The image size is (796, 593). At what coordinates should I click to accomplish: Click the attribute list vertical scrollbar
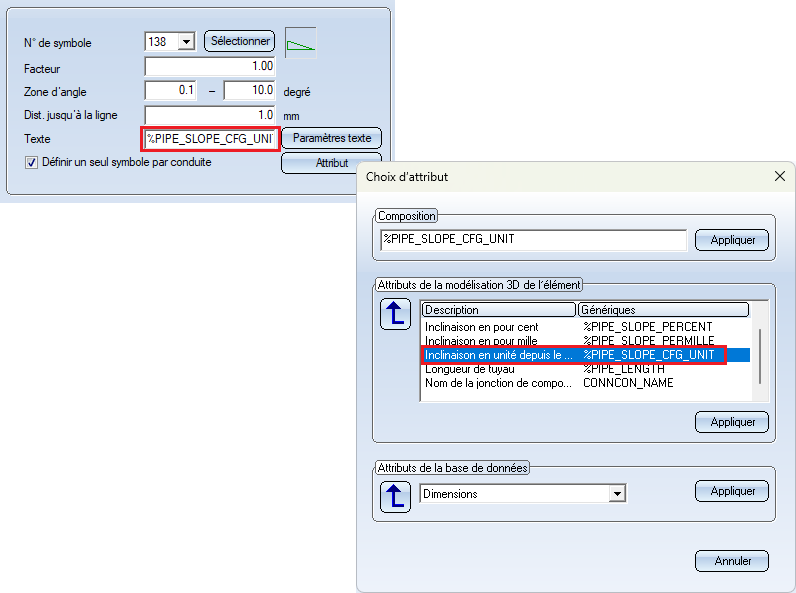[x=759, y=356]
